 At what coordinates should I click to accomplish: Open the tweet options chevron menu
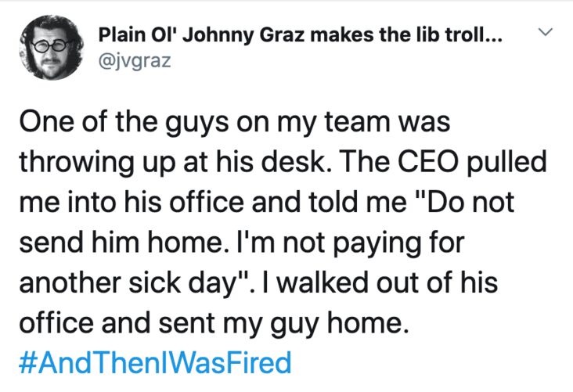(x=546, y=32)
